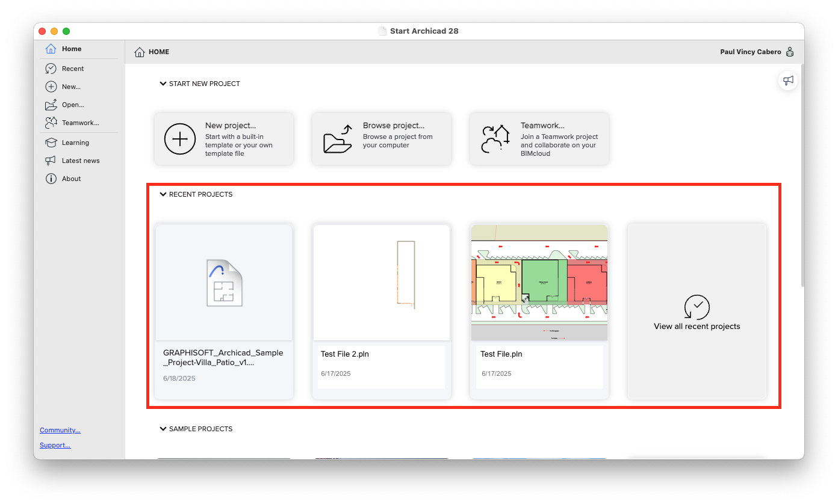
Task: Open the Test File 2.pln preview thumbnail
Action: click(382, 283)
